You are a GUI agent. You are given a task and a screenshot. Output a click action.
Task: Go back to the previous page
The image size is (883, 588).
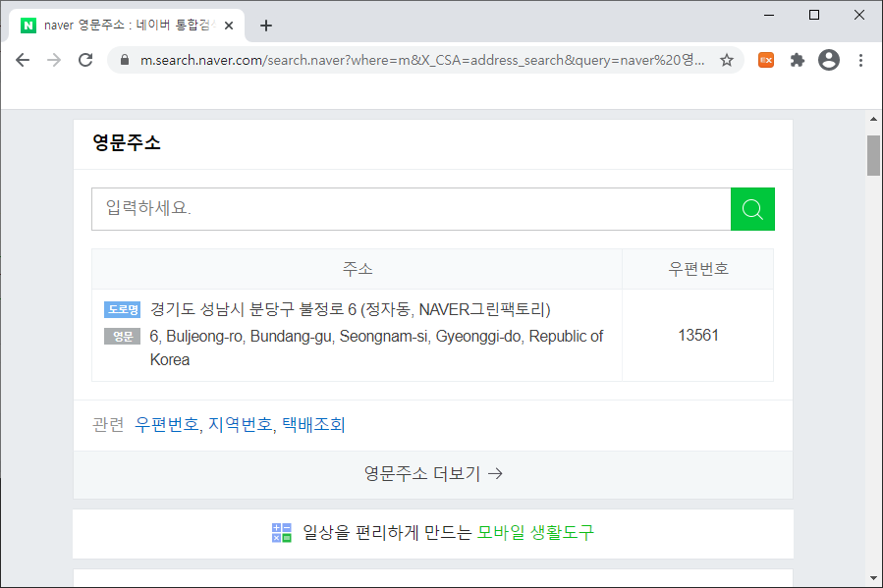pos(23,60)
